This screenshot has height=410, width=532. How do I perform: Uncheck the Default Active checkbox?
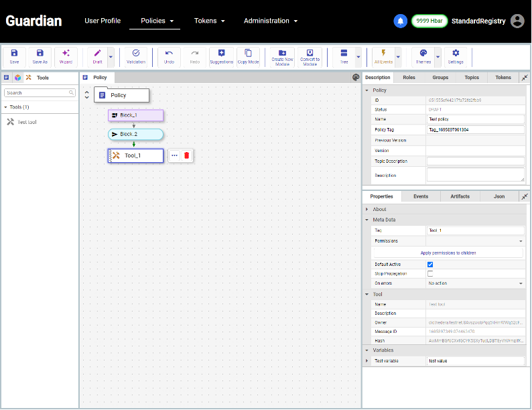(430, 265)
